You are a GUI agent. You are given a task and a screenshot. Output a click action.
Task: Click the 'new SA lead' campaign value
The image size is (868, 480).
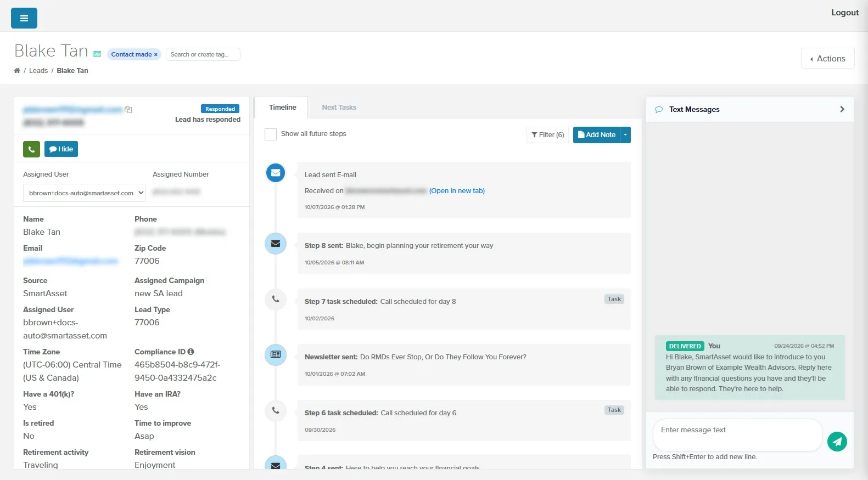pos(159,293)
